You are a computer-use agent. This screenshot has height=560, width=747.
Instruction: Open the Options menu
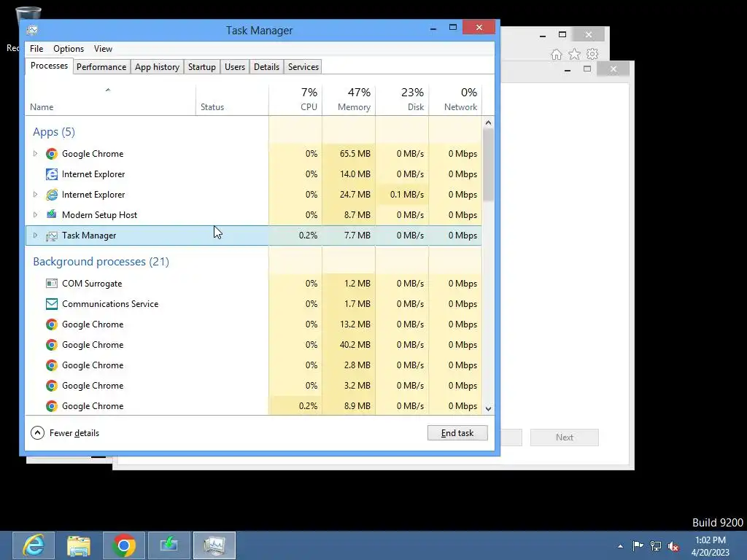click(x=69, y=49)
